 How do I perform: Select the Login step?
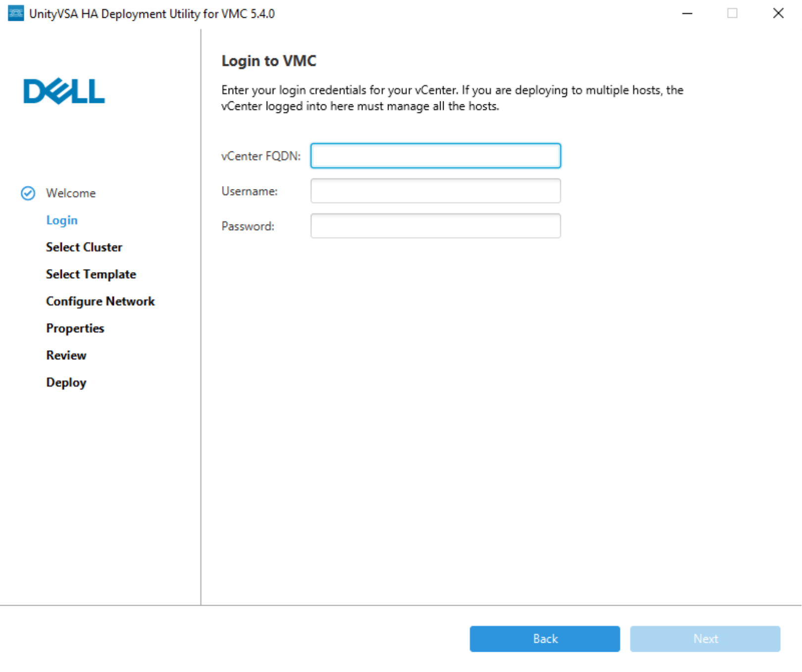(x=62, y=220)
